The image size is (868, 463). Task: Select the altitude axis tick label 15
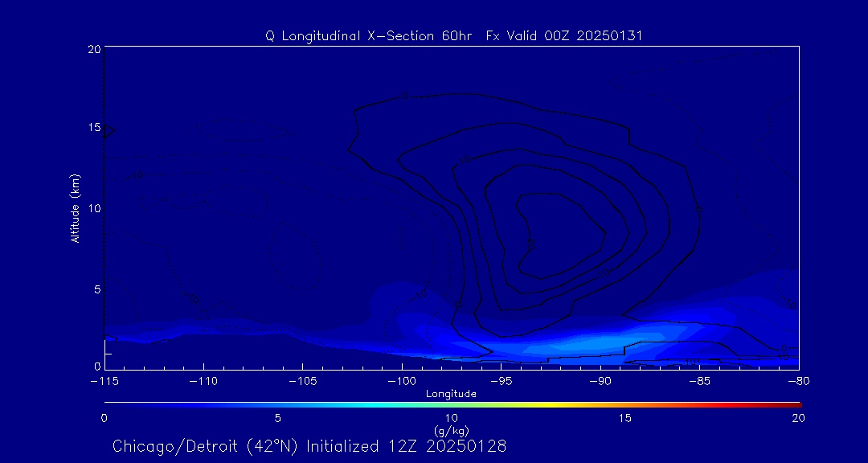(x=94, y=127)
